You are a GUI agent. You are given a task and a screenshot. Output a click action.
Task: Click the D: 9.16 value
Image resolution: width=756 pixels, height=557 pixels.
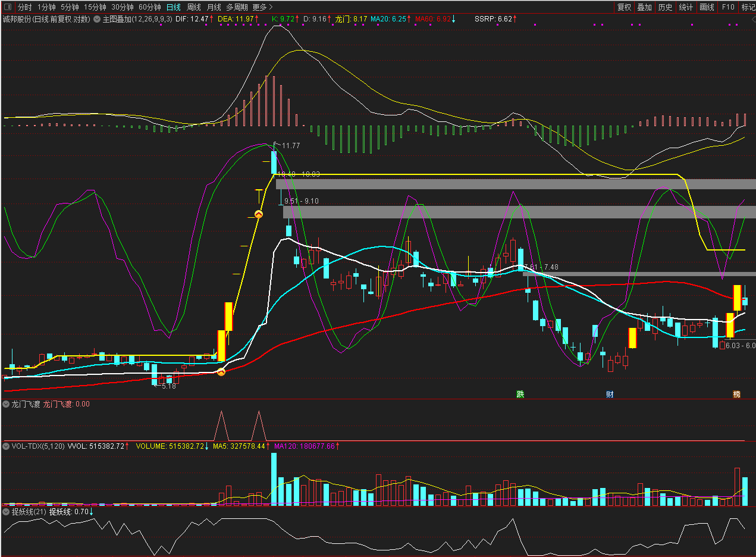pos(315,19)
